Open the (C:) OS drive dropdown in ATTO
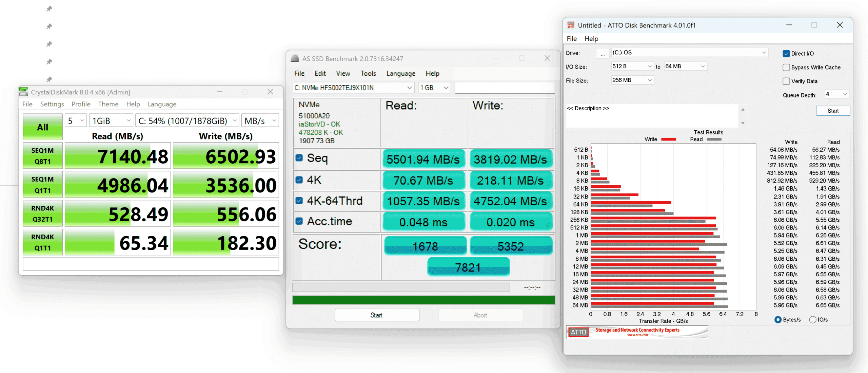The height and width of the screenshot is (373, 868). [690, 53]
